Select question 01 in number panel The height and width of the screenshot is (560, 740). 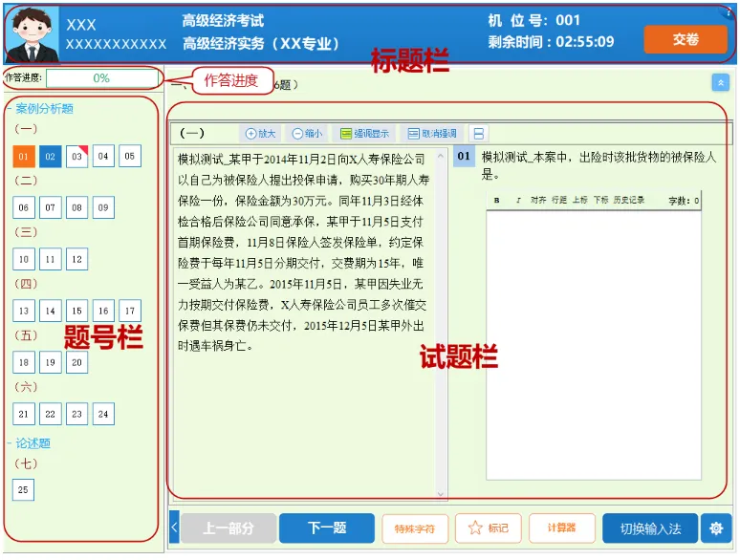[24, 156]
